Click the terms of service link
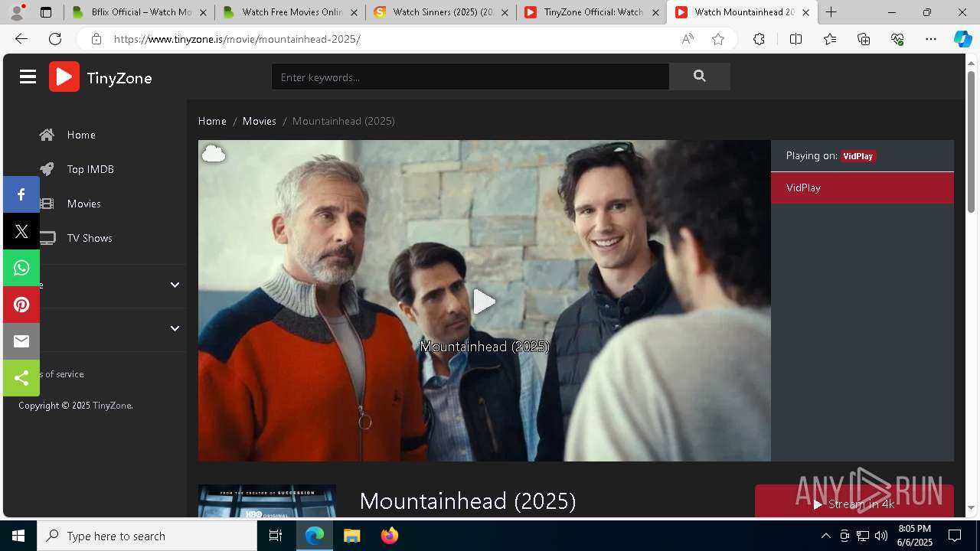The image size is (980, 551). 60,374
